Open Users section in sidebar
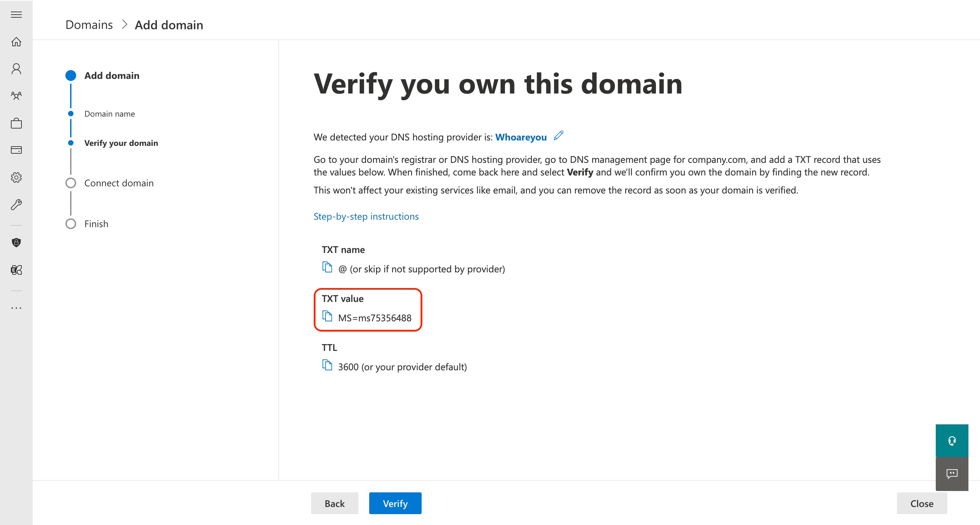Screen dimensions: 980x525 tap(16, 69)
